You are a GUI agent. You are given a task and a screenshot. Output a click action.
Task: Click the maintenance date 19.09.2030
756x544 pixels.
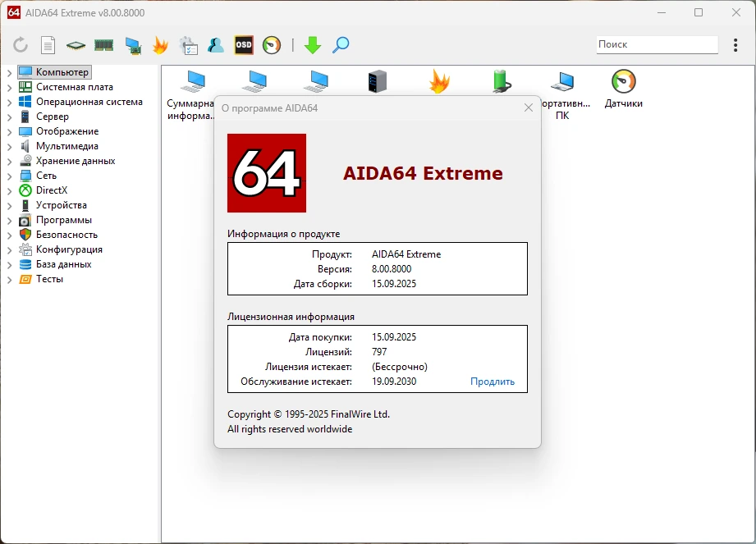tap(394, 382)
